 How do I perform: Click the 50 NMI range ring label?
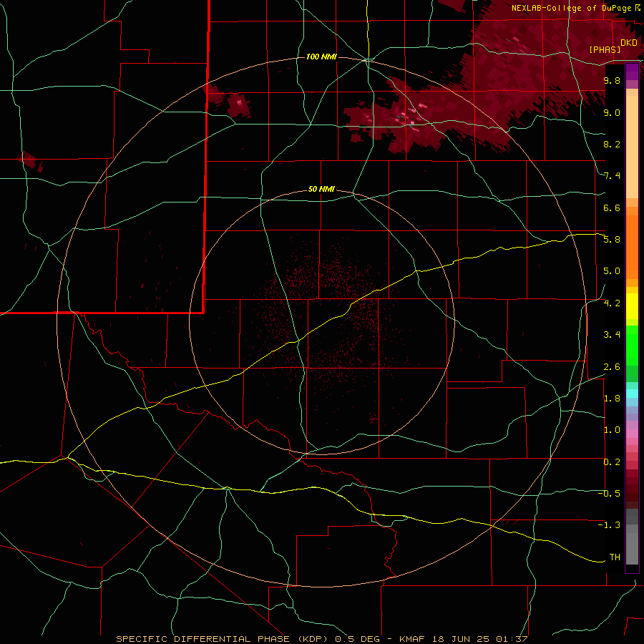(x=321, y=189)
